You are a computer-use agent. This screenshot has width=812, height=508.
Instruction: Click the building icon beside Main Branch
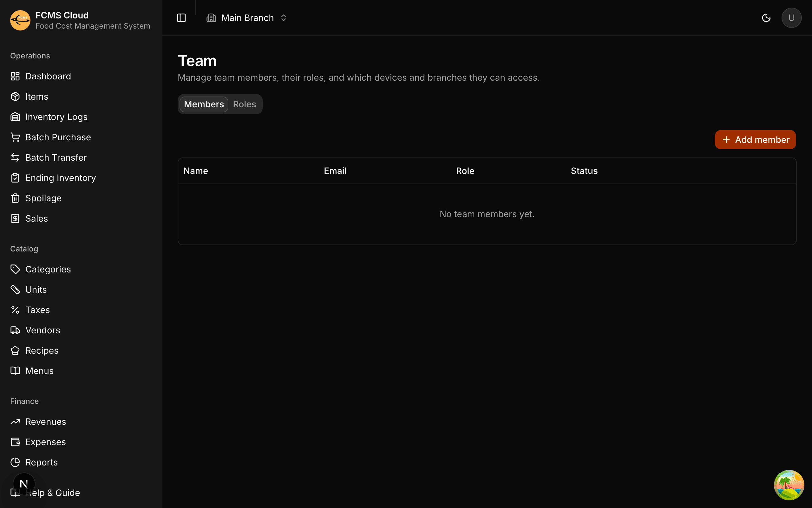click(211, 18)
